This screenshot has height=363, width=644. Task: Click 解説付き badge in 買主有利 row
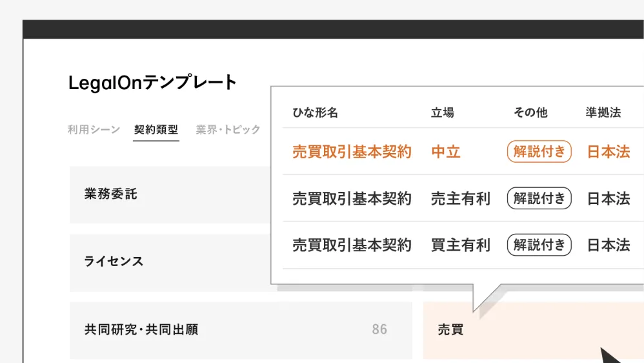click(539, 245)
